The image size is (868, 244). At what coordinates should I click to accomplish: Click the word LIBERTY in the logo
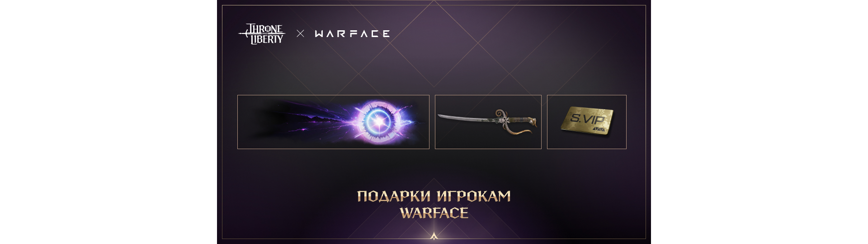pyautogui.click(x=267, y=39)
